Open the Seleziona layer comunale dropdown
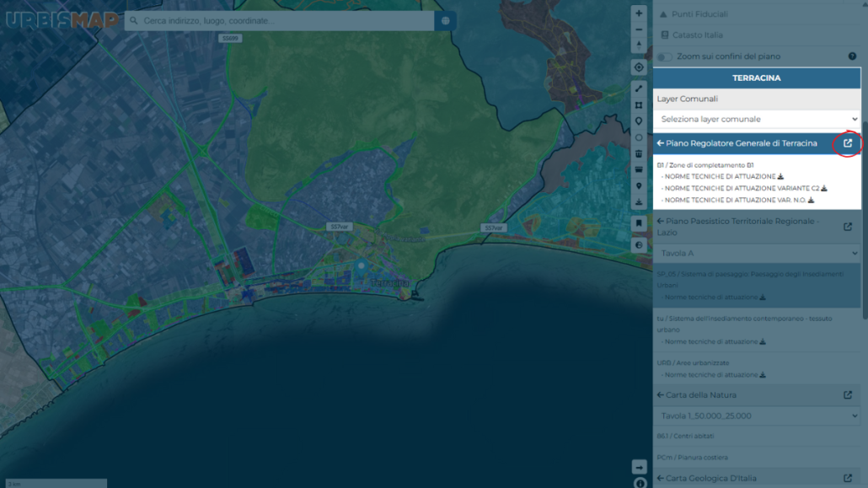The image size is (868, 488). [x=757, y=119]
